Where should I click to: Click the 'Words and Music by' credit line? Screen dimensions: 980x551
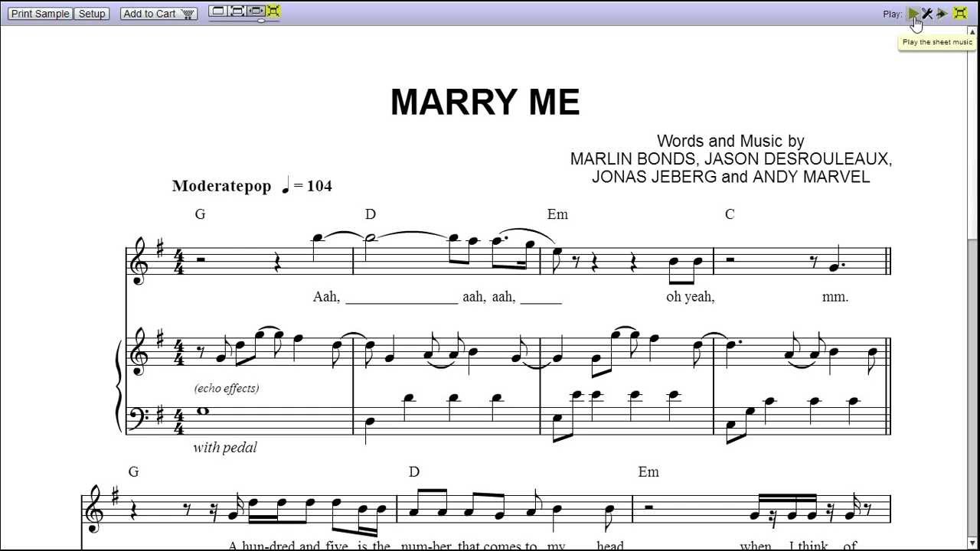pyautogui.click(x=730, y=141)
